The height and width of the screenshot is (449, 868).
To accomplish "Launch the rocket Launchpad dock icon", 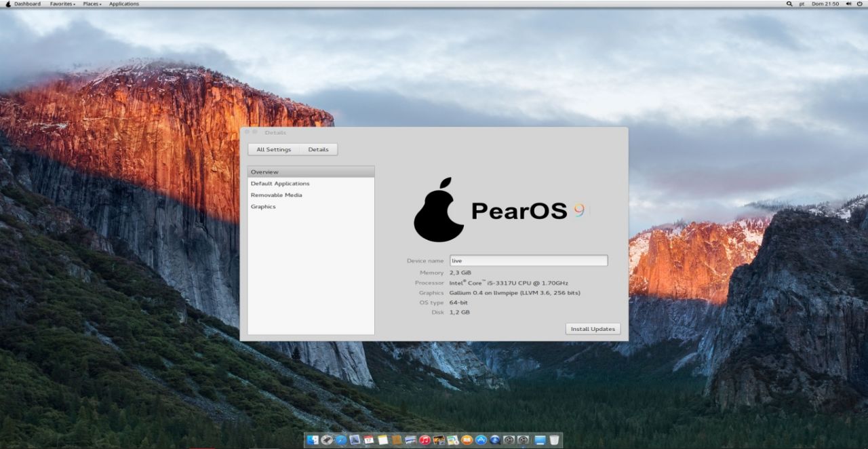I will click(327, 440).
